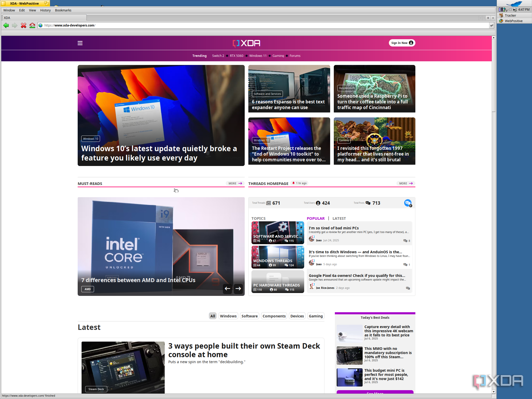Image resolution: width=532 pixels, height=399 pixels.
Task: Click the page scrollbar down arrow
Action: (x=494, y=391)
